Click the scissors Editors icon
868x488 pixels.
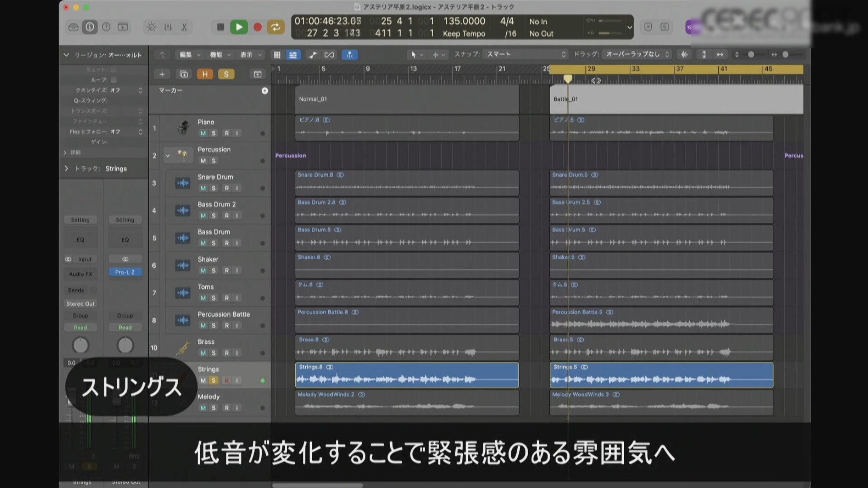coord(184,27)
